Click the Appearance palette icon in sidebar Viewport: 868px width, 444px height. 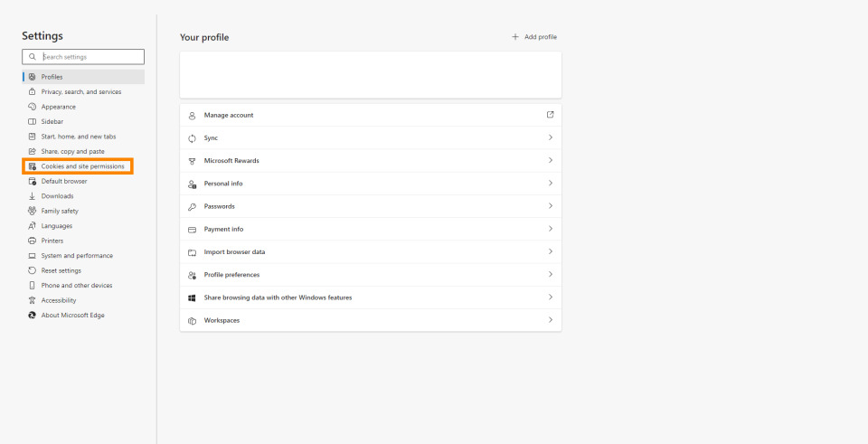click(x=33, y=107)
